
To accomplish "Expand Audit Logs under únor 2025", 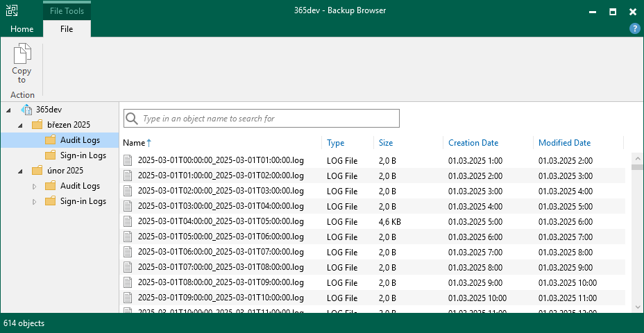I will [x=34, y=187].
